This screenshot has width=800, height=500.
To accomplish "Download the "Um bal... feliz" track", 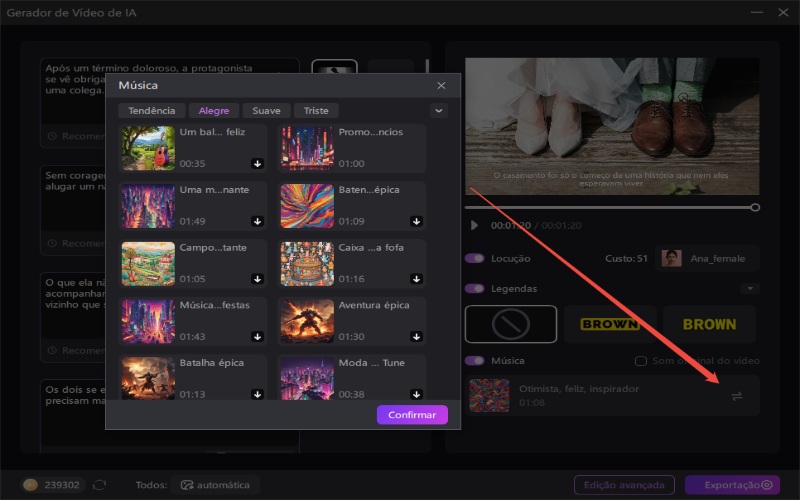I will 257,164.
